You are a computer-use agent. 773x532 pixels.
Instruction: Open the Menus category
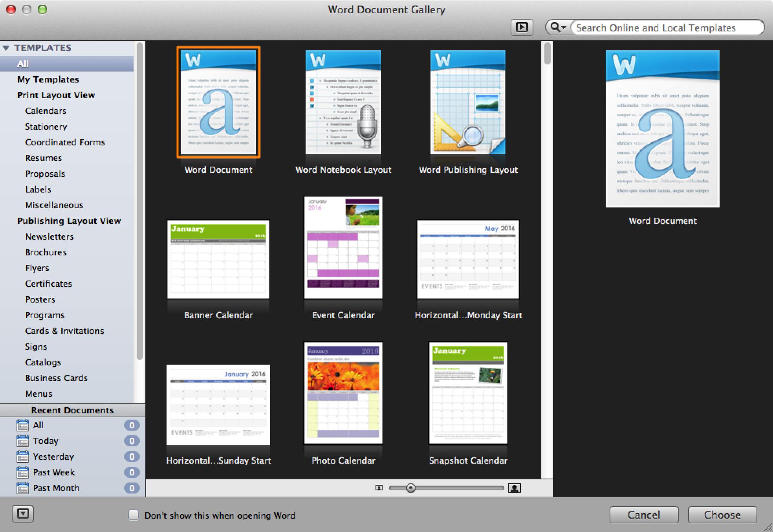[67, 394]
